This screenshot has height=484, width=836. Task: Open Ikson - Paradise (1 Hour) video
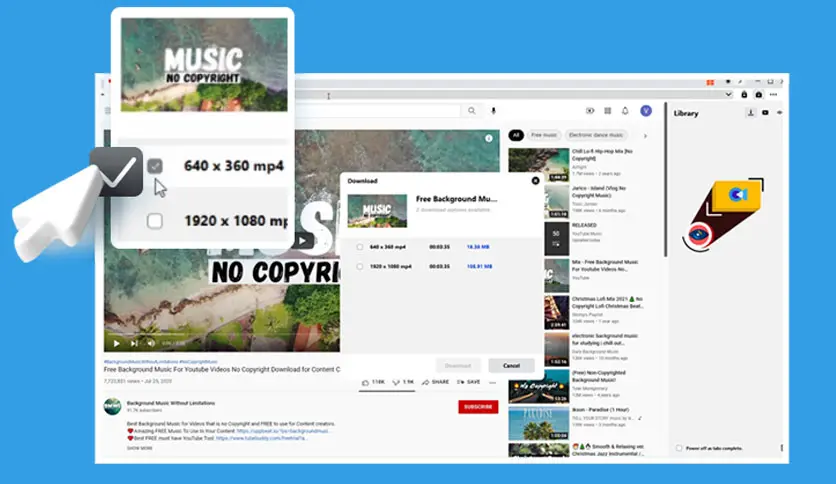(576, 423)
